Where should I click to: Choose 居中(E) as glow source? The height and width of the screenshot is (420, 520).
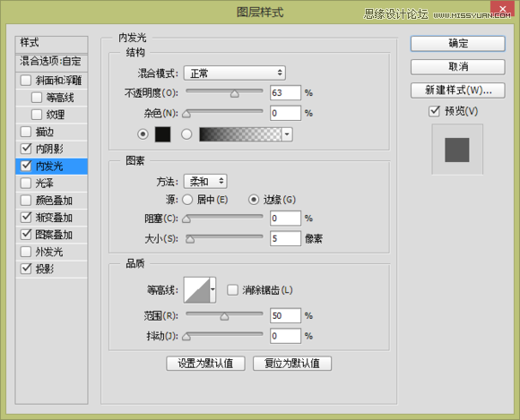(x=187, y=200)
